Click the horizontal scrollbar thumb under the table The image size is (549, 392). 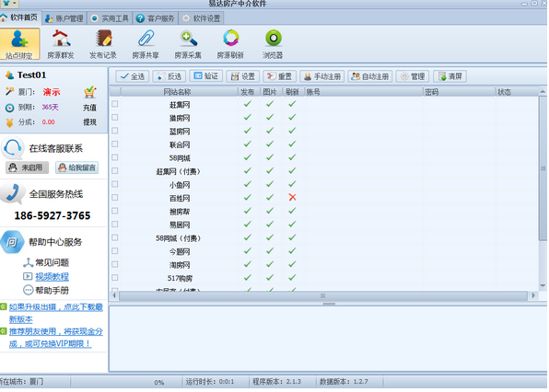(322, 295)
